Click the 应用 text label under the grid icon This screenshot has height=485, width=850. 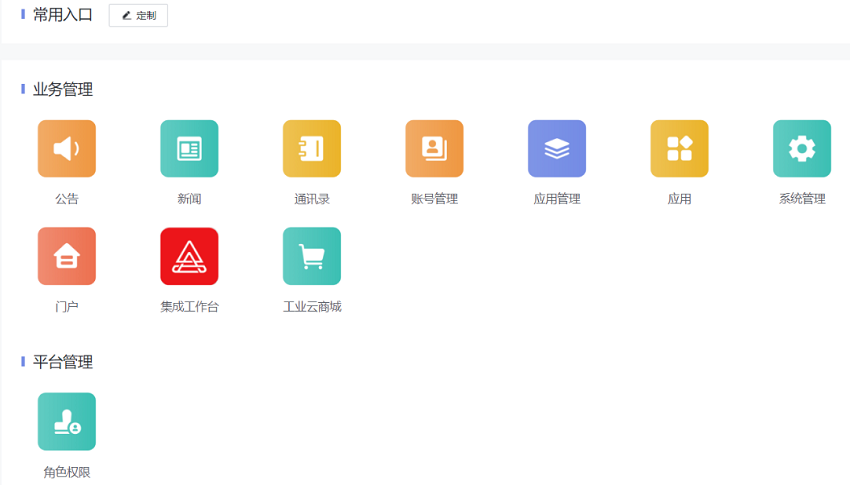[x=679, y=199]
